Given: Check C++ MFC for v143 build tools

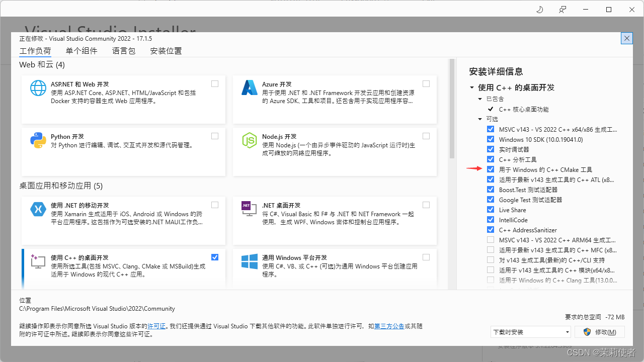Looking at the screenshot, I should (x=491, y=250).
